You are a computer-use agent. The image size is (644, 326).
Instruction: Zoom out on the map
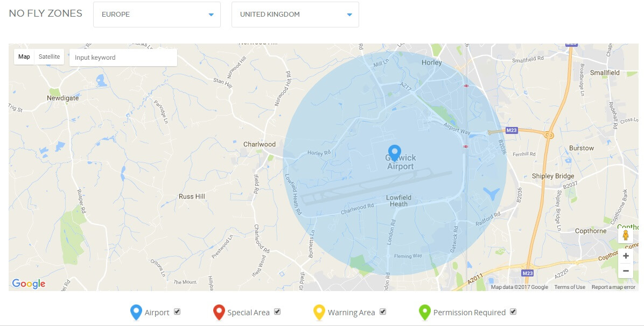coord(626,271)
